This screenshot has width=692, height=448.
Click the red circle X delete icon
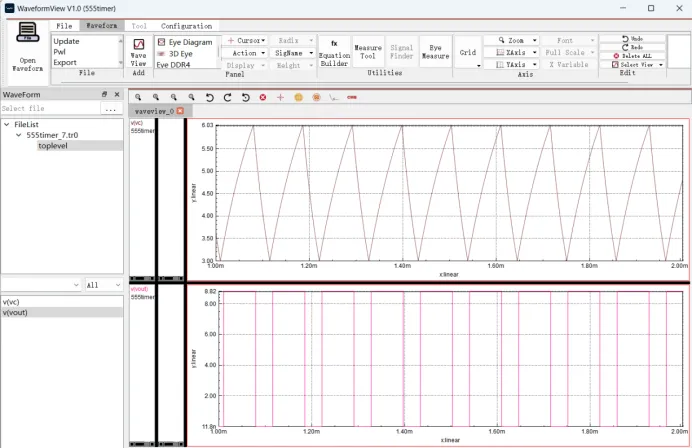tap(263, 97)
